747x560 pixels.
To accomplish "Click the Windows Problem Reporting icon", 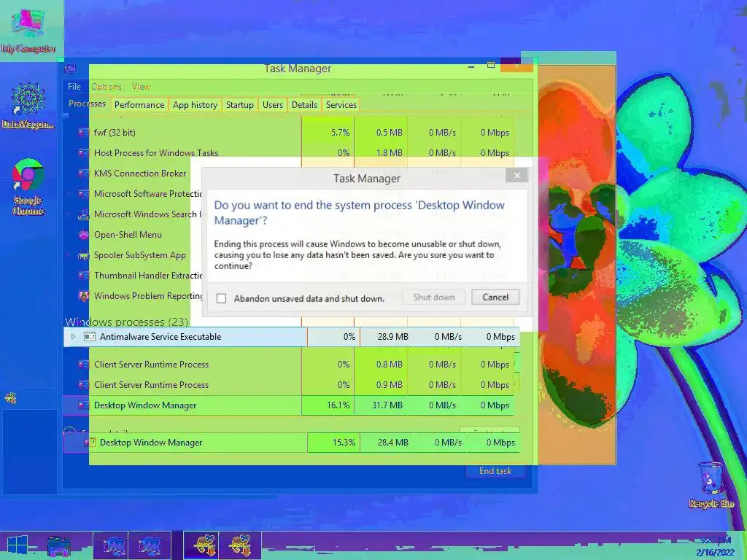I will [83, 296].
